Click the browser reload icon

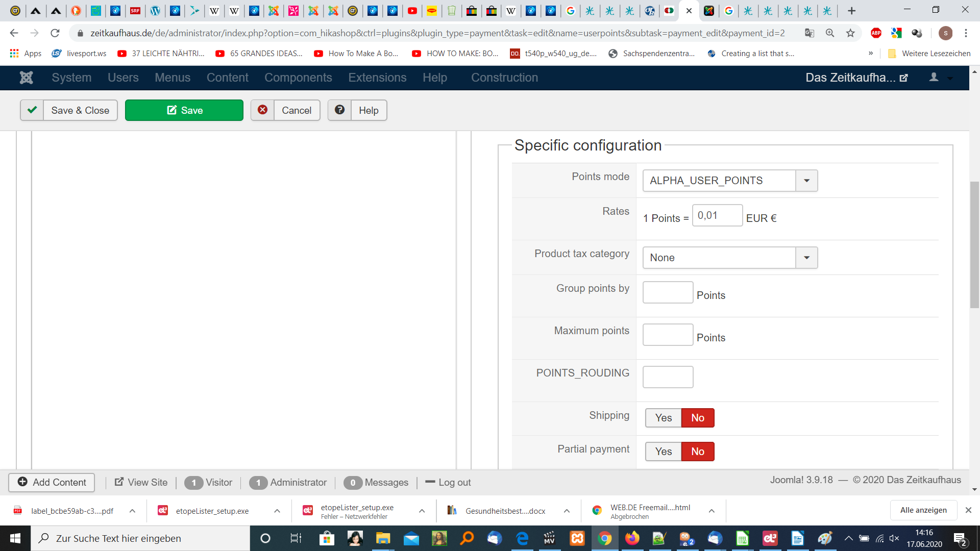click(x=55, y=33)
